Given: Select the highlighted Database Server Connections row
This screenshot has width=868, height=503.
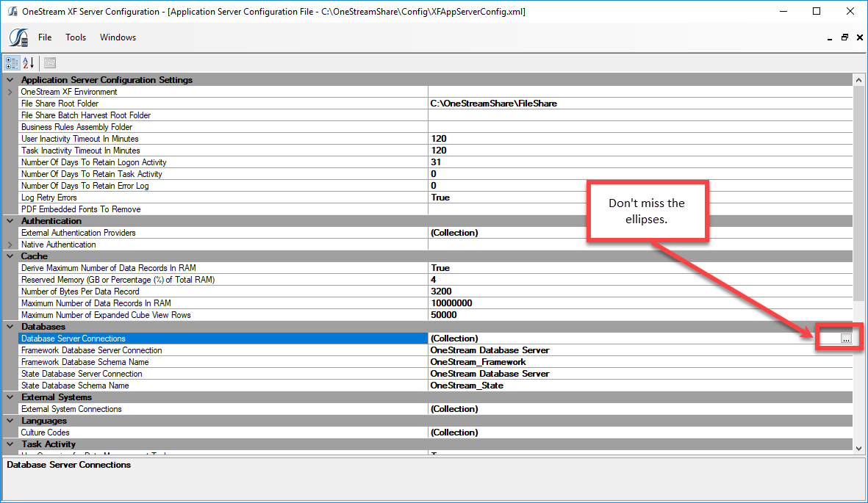Looking at the screenshot, I should pyautogui.click(x=436, y=339).
